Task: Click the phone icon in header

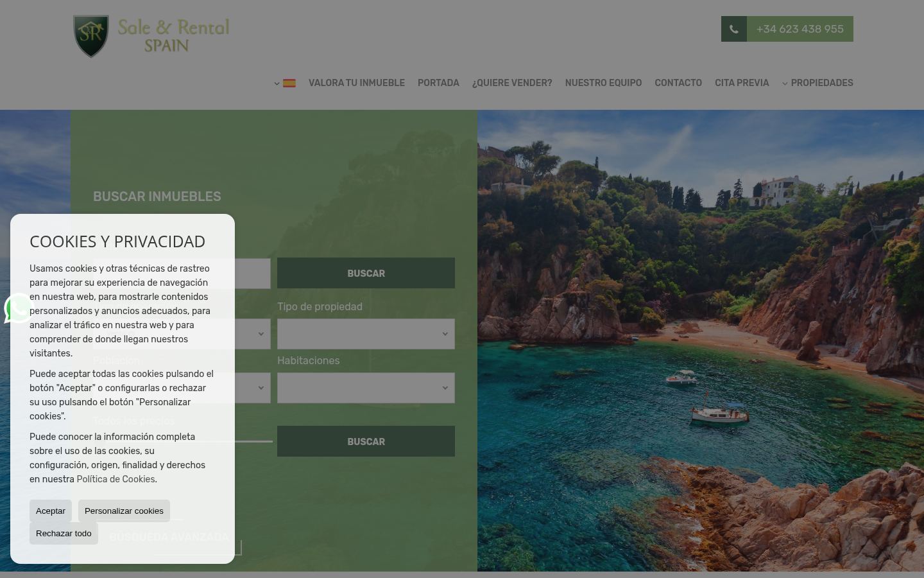Action: pyautogui.click(x=734, y=29)
